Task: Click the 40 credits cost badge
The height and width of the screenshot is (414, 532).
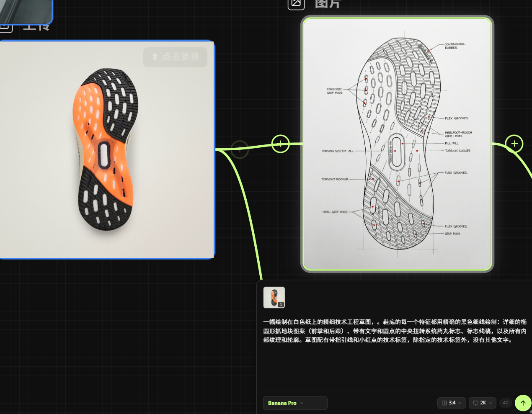Action: pos(506,403)
